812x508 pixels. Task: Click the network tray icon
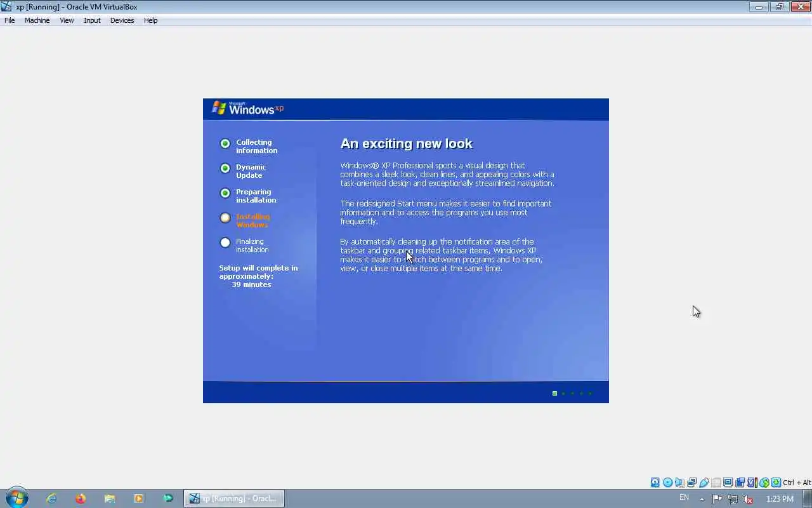click(733, 499)
